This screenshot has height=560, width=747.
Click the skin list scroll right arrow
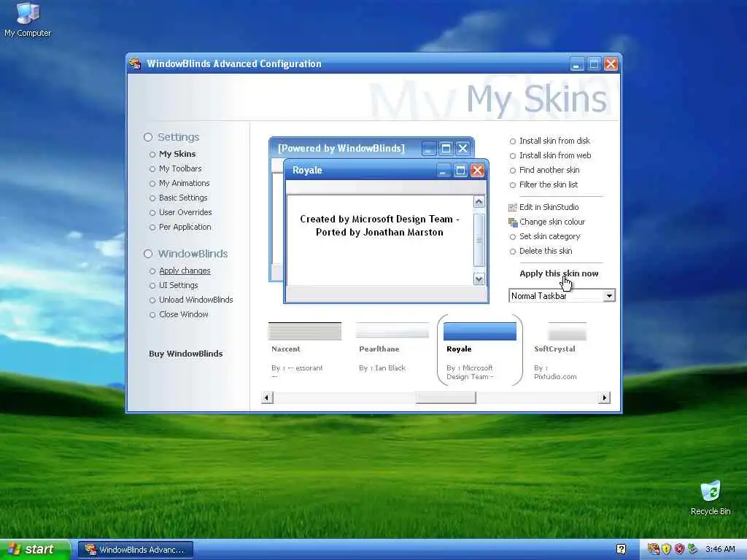604,397
